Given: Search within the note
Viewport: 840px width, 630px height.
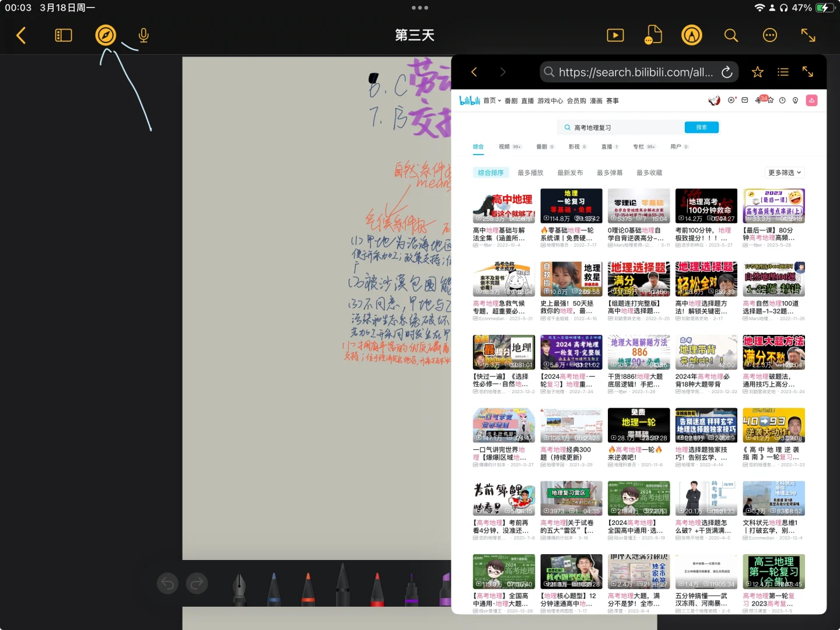Looking at the screenshot, I should 731,36.
